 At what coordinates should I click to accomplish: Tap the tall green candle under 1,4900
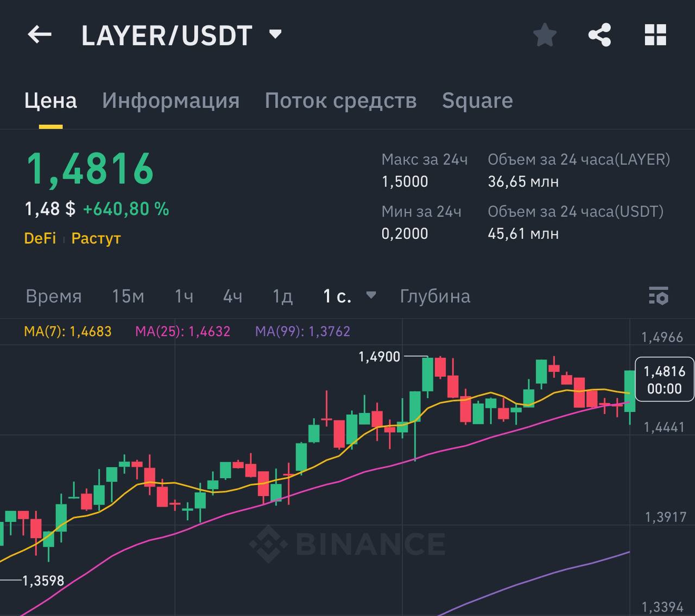point(428,374)
